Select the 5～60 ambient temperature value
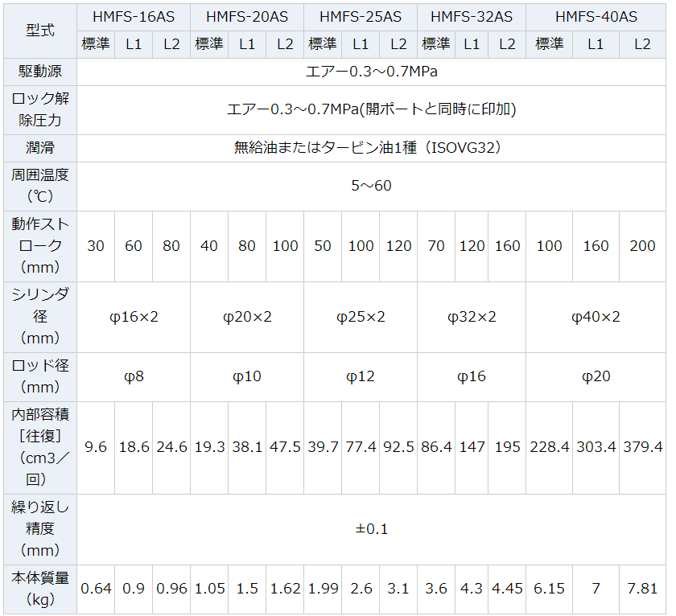676x616 pixels. pos(371,186)
